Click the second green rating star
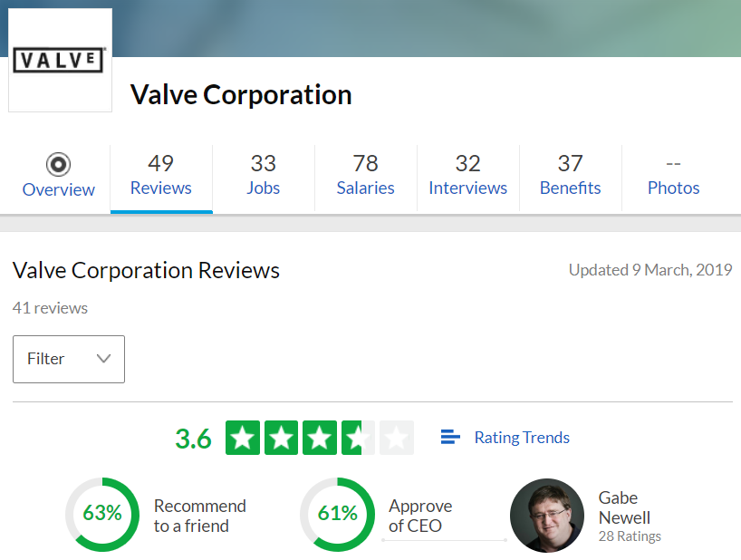The image size is (741, 560). pyautogui.click(x=281, y=438)
